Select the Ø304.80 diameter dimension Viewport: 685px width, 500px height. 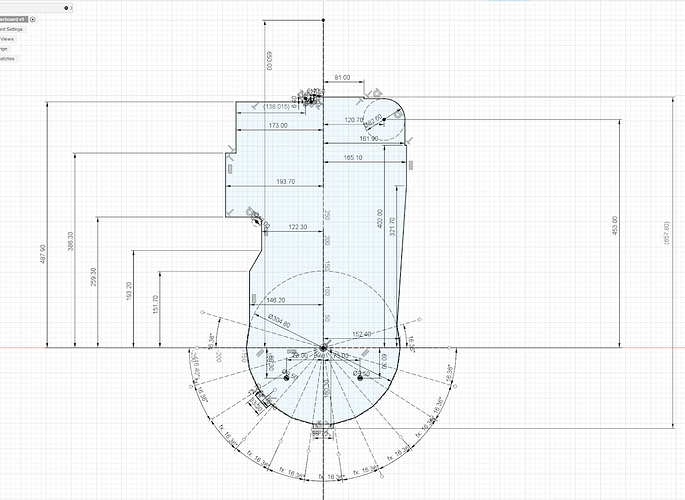pos(279,321)
